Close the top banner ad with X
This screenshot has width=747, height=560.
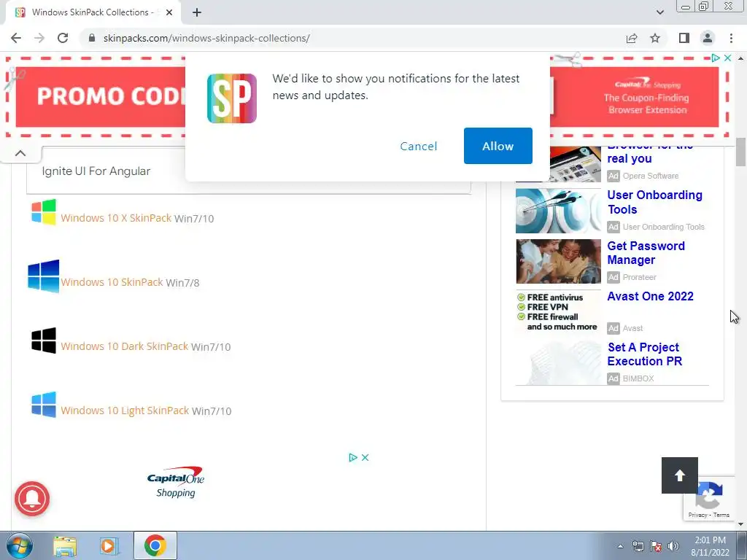pos(727,58)
